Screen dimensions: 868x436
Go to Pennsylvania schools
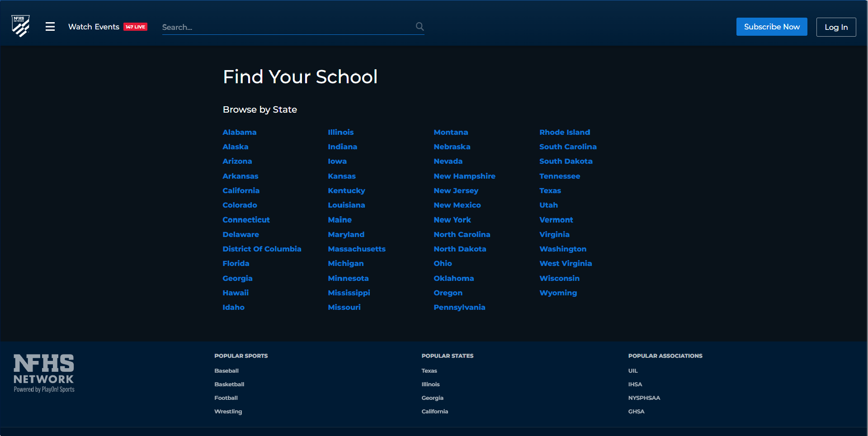[x=459, y=307]
